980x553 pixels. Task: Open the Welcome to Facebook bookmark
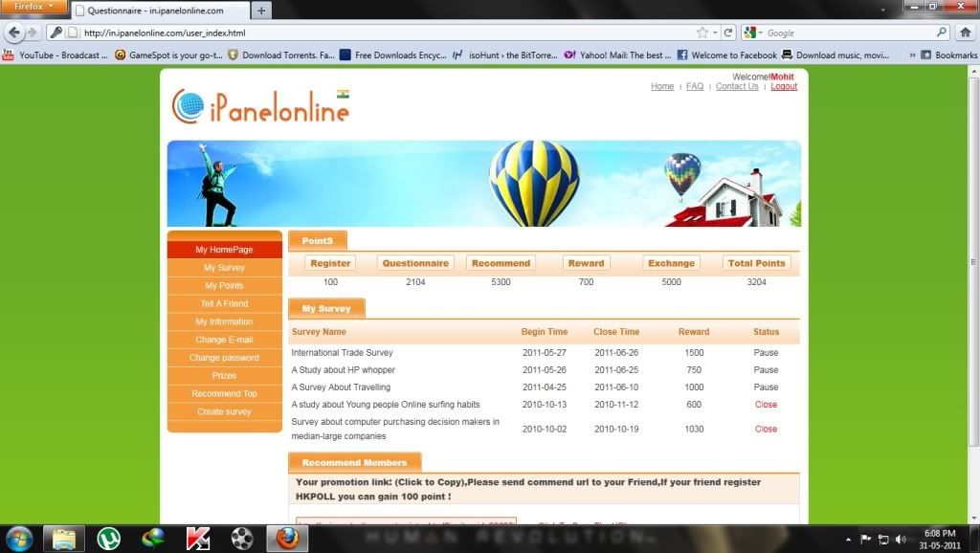point(727,55)
